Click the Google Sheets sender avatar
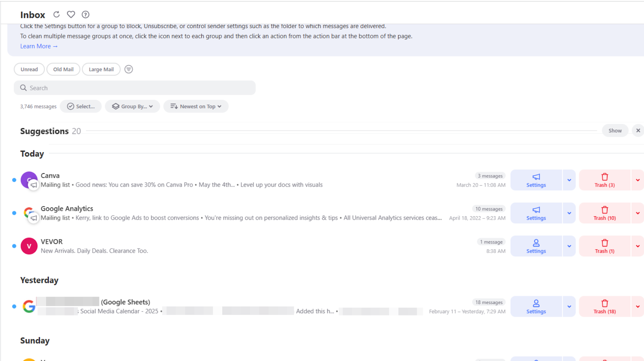Viewport: 644px width, 361px height. coord(29,306)
